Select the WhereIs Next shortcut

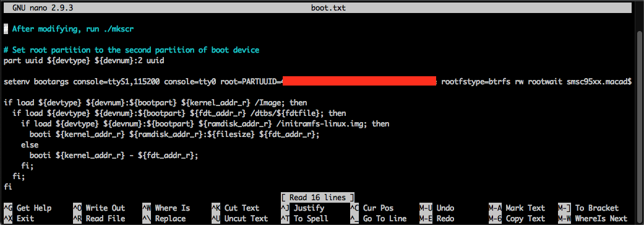(593, 218)
